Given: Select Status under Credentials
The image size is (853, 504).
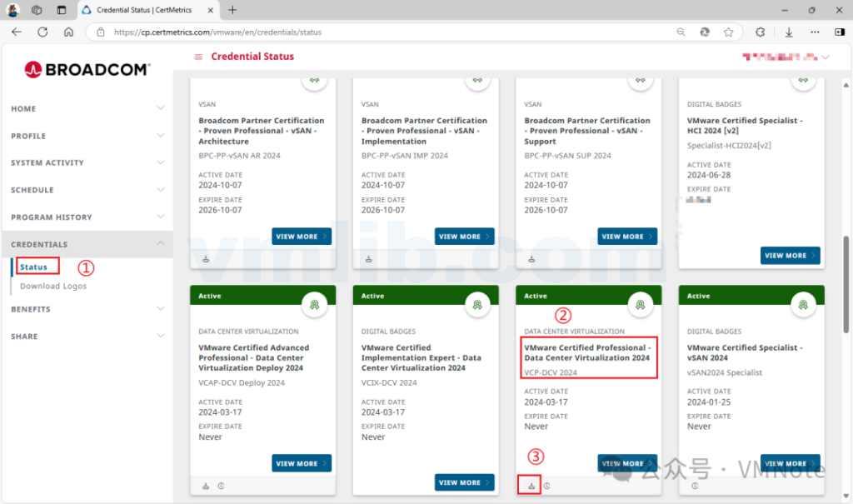Looking at the screenshot, I should coord(33,267).
